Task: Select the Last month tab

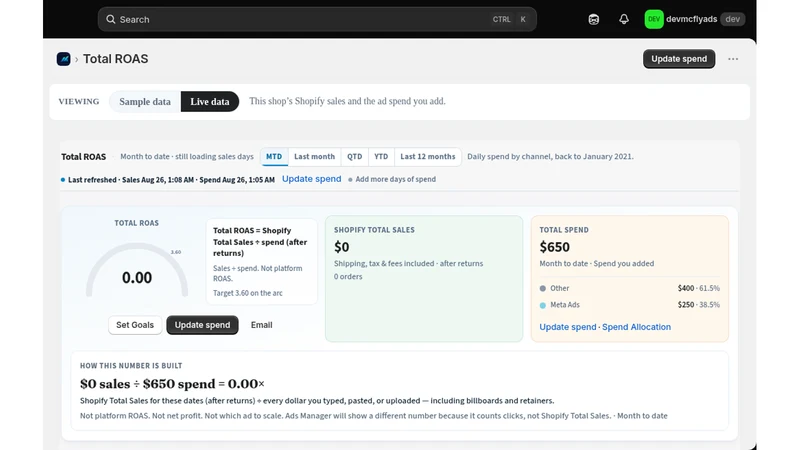Action: coord(314,157)
